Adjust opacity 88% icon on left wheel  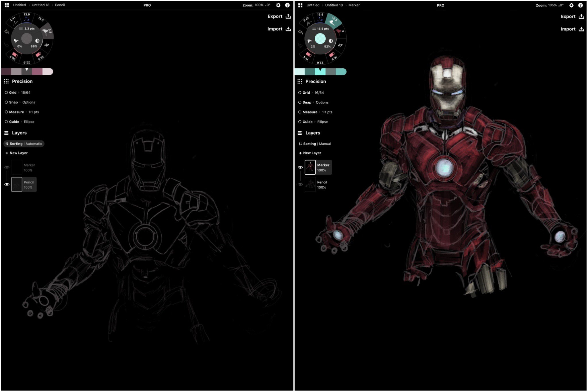(37, 41)
